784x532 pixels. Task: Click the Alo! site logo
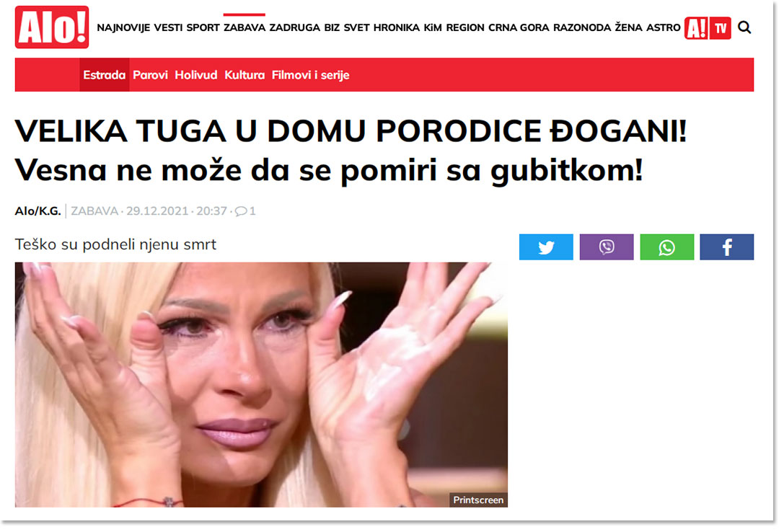tap(52, 27)
